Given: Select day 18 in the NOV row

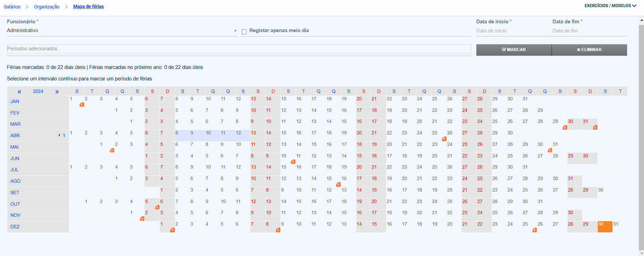Looking at the screenshot, I should tap(393, 215).
